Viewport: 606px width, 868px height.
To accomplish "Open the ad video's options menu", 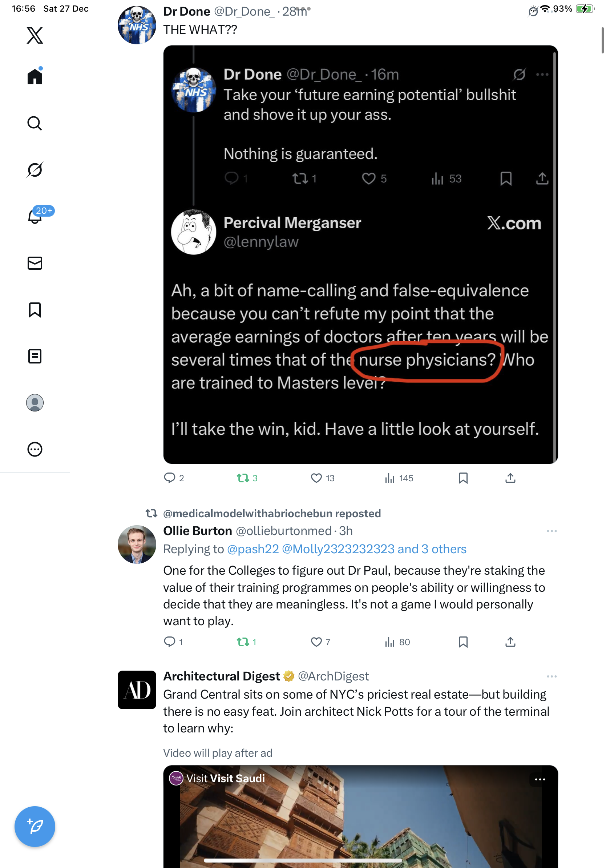I will coord(540,779).
